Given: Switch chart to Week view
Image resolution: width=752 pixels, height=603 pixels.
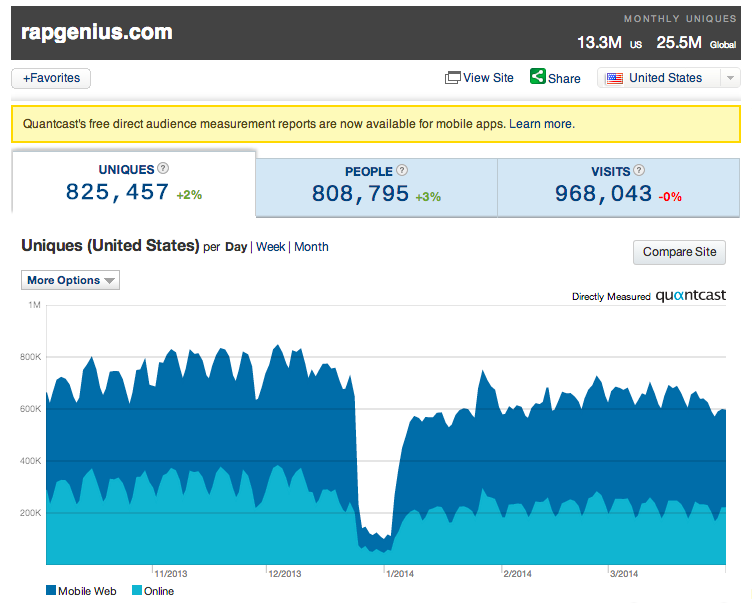Looking at the screenshot, I should 270,247.
